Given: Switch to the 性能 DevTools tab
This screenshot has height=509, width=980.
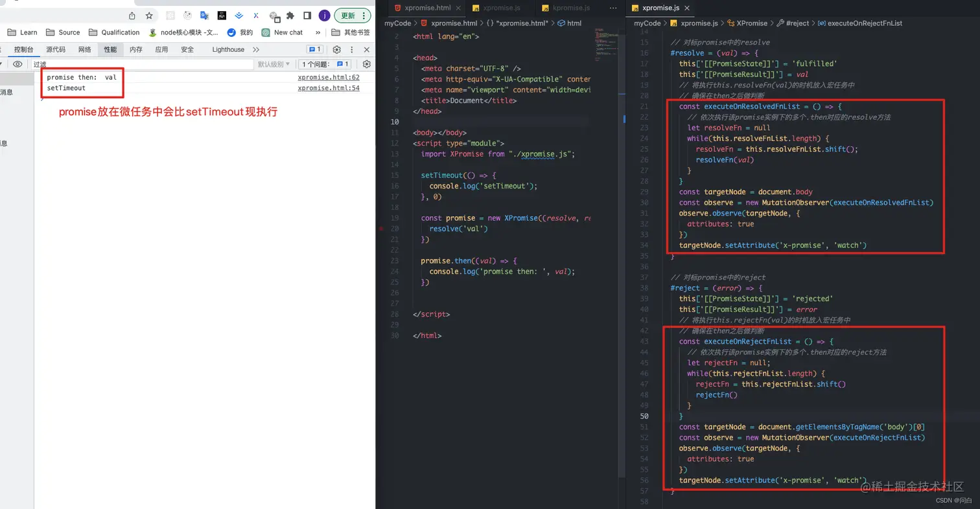Looking at the screenshot, I should tap(110, 50).
